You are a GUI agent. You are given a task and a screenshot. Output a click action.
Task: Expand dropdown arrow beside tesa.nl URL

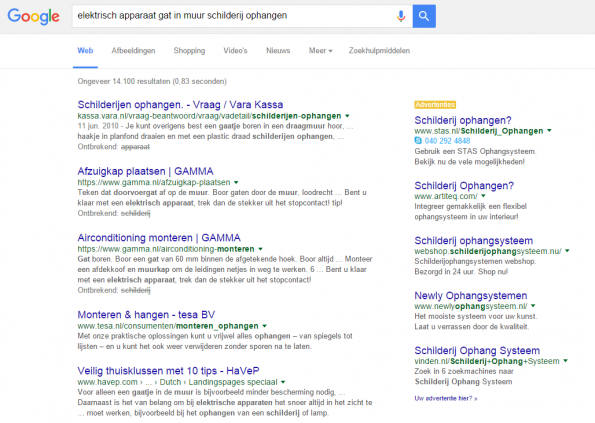pyautogui.click(x=264, y=326)
